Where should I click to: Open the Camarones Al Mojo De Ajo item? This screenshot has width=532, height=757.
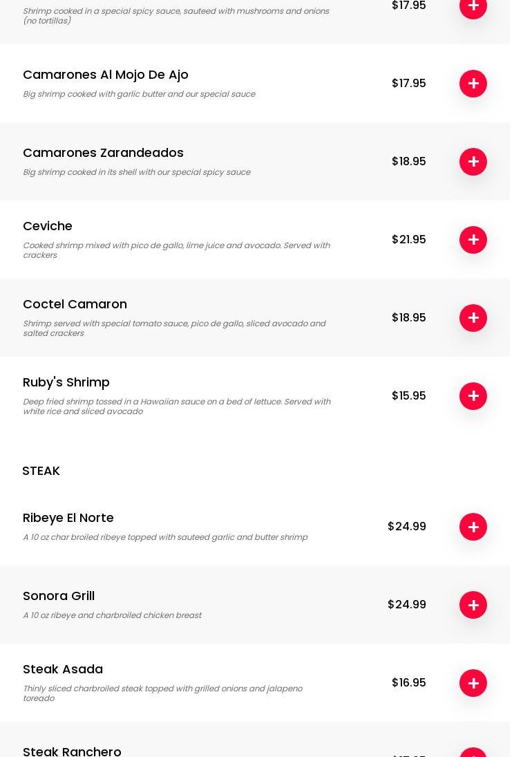coord(106,75)
